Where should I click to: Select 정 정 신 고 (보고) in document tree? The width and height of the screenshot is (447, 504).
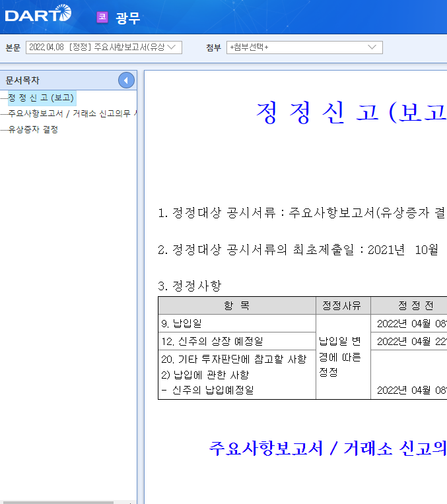coord(41,98)
